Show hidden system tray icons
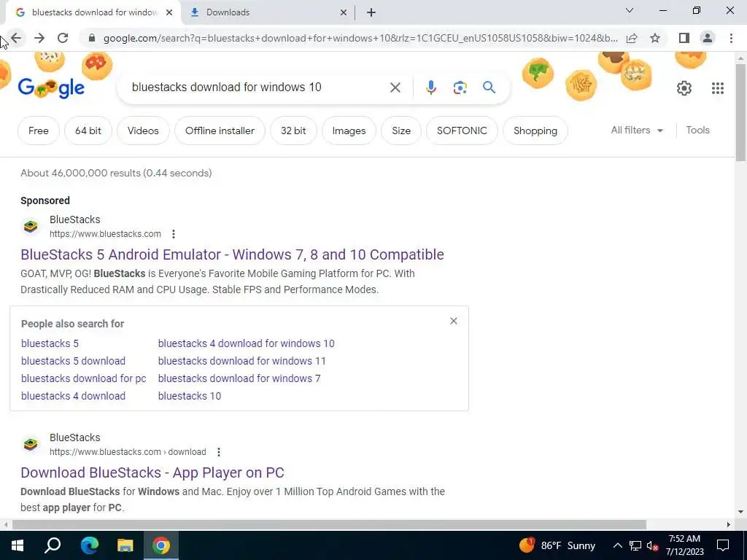 click(x=617, y=545)
